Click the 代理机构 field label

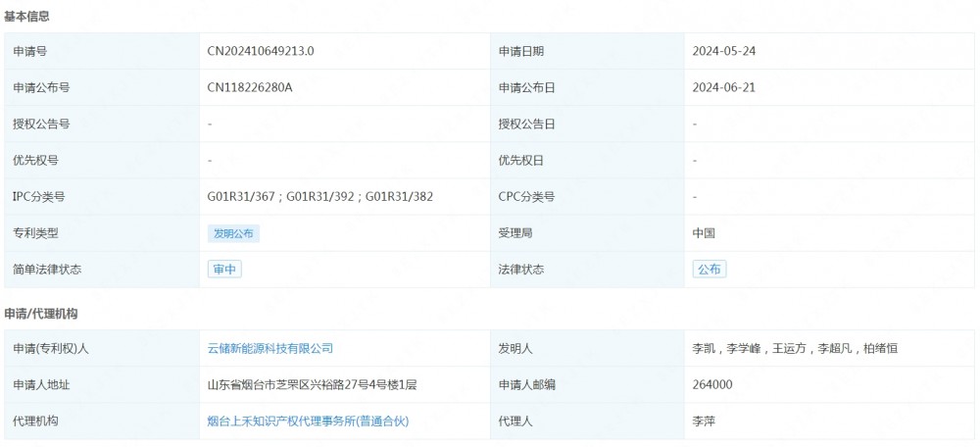click(x=35, y=421)
